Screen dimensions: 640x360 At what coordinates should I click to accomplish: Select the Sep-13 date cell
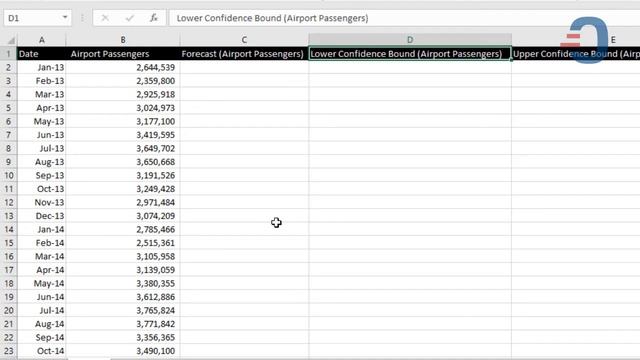coord(41,175)
